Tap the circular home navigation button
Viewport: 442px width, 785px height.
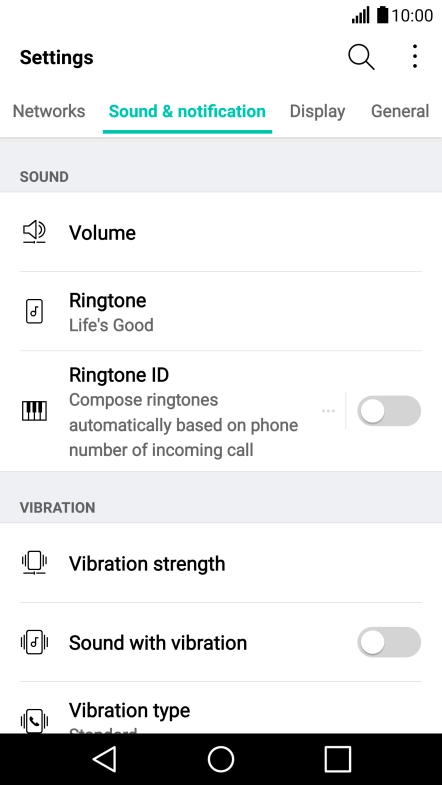click(221, 759)
